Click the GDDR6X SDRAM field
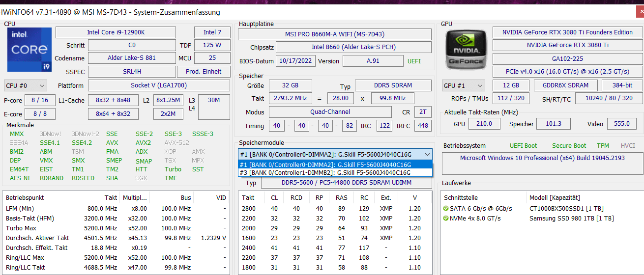This screenshot has height=275, width=644. (x=566, y=85)
